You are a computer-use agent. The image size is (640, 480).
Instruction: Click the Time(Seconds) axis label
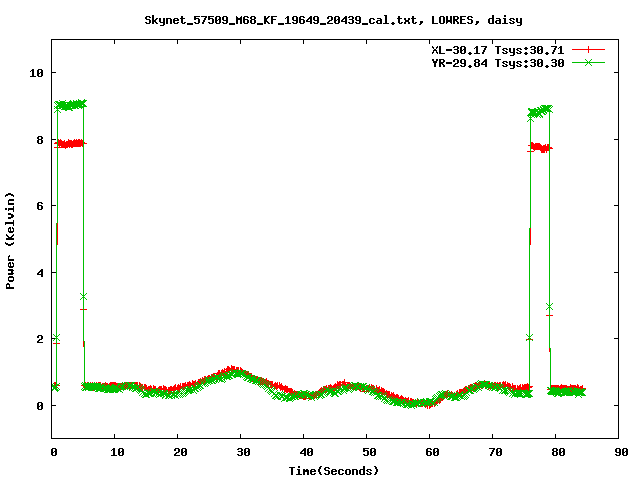point(334,471)
